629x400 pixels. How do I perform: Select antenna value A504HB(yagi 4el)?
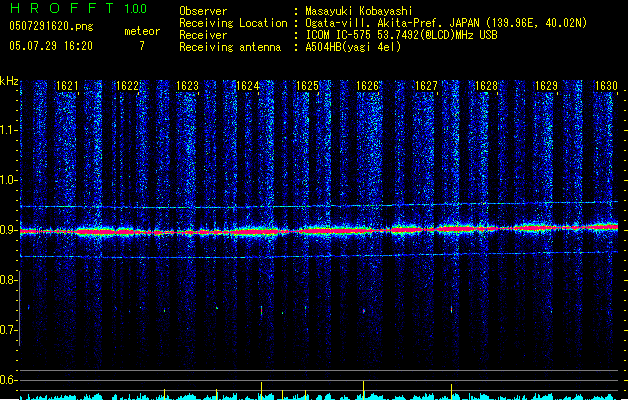point(353,47)
